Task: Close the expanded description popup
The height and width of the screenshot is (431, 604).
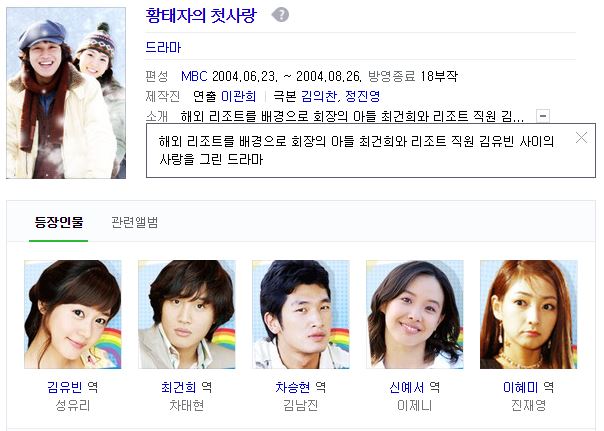Action: tap(581, 138)
